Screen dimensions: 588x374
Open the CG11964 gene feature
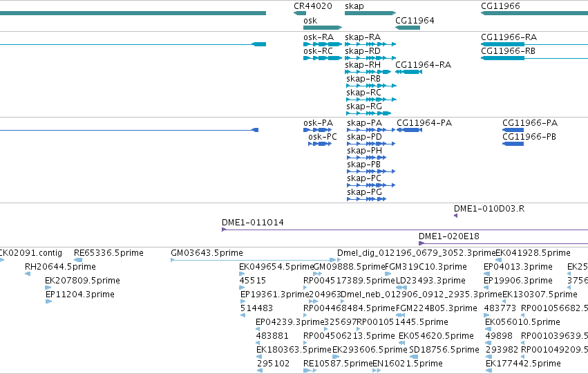[x=408, y=28]
